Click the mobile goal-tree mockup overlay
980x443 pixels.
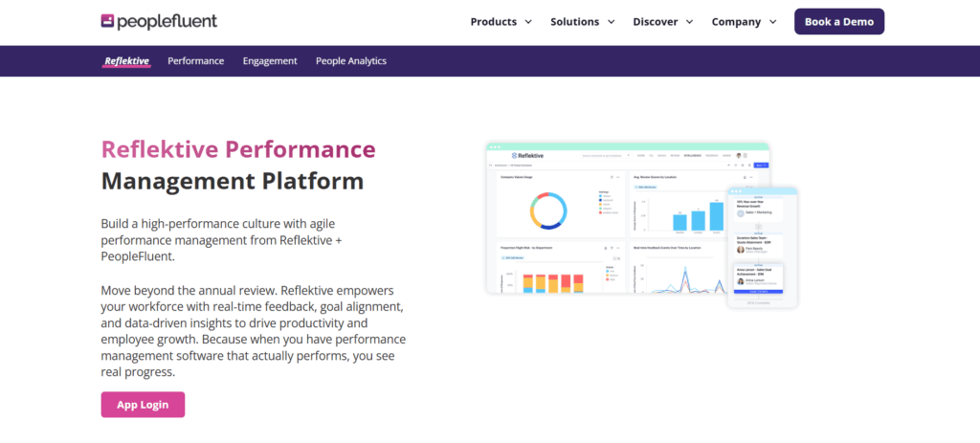click(x=763, y=248)
